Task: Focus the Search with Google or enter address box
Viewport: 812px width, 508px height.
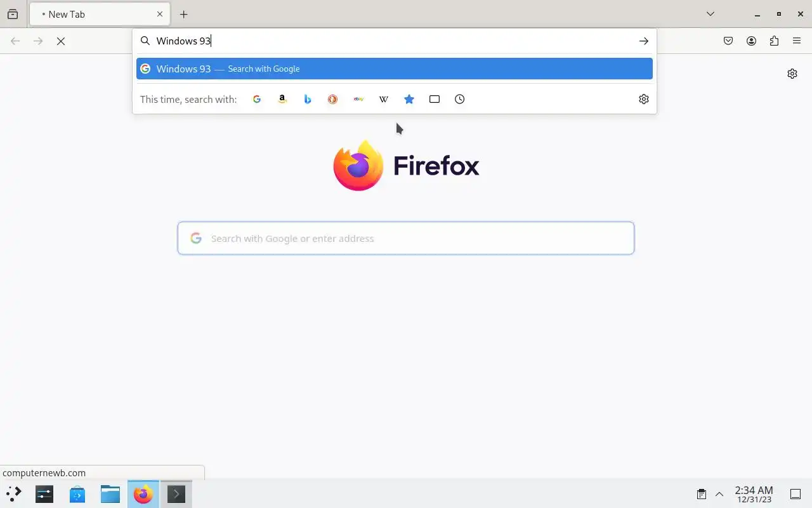Action: point(406,238)
